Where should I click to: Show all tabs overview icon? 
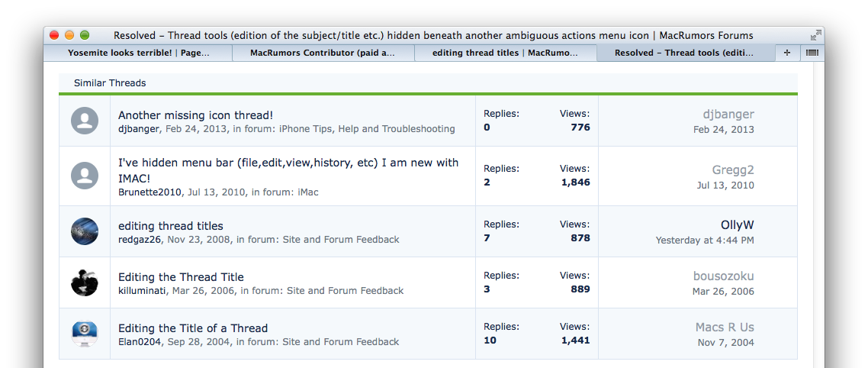point(812,53)
